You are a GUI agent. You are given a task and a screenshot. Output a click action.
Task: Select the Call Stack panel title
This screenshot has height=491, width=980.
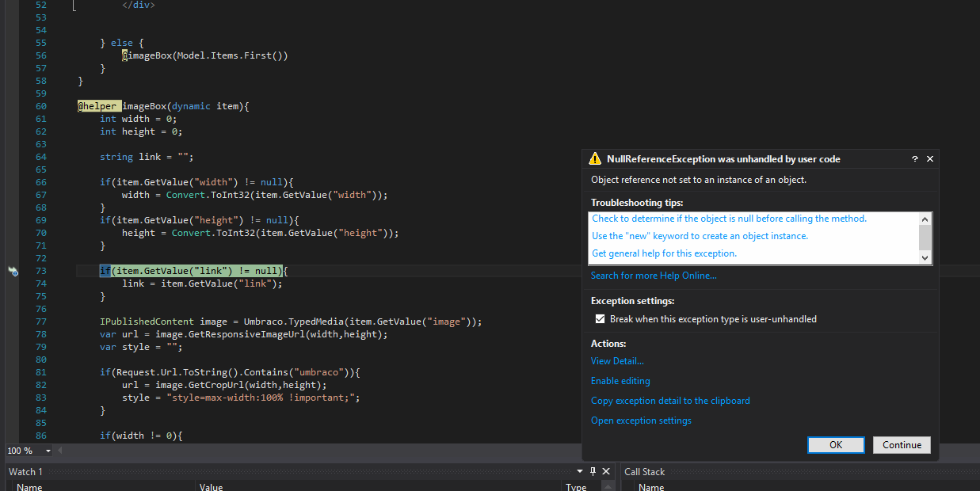[x=644, y=472]
